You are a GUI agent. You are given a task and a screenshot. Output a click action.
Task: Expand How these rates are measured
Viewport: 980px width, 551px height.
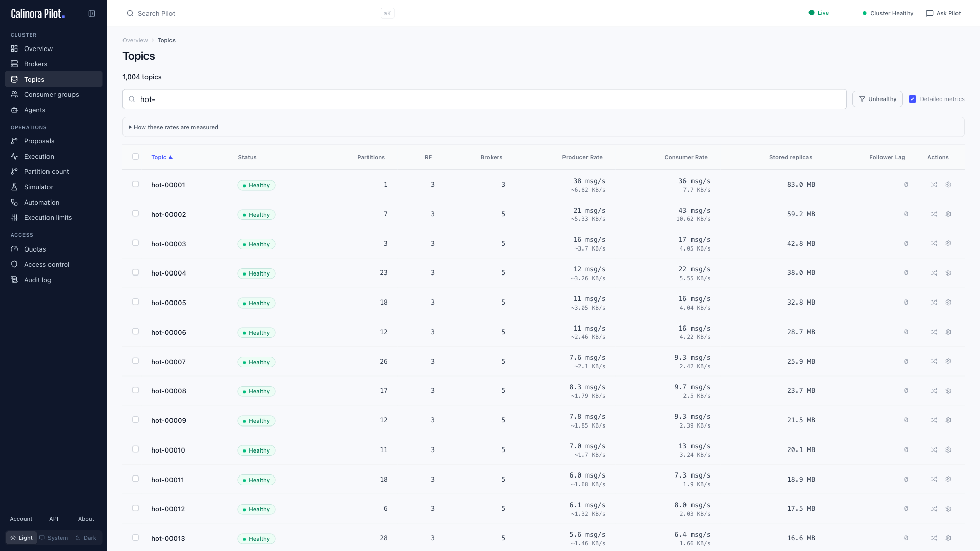(174, 127)
